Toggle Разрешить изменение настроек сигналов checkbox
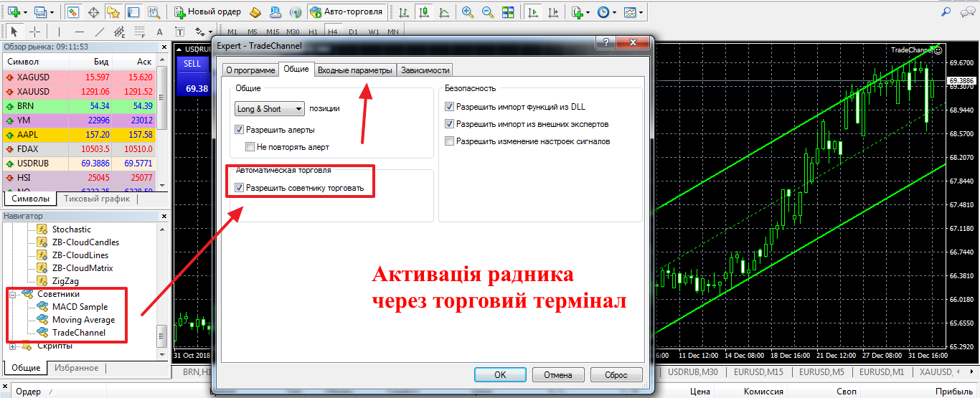This screenshot has height=398, width=980. (x=450, y=141)
